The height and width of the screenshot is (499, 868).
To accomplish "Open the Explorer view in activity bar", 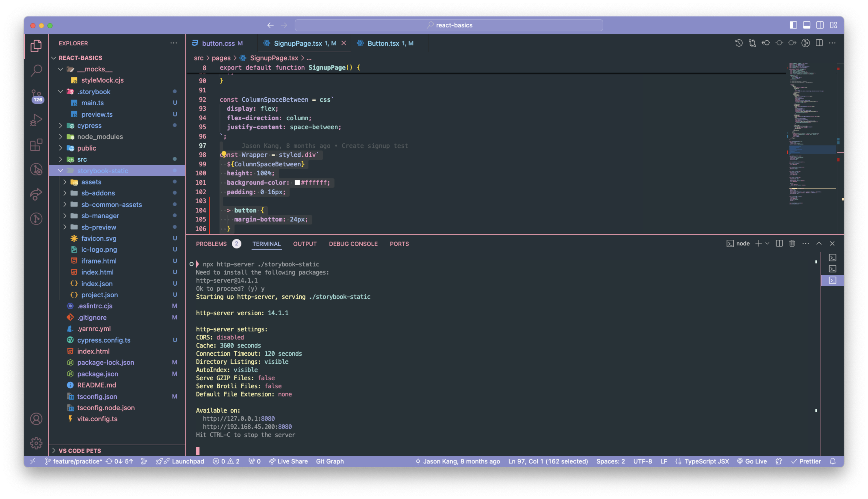I will coord(36,46).
